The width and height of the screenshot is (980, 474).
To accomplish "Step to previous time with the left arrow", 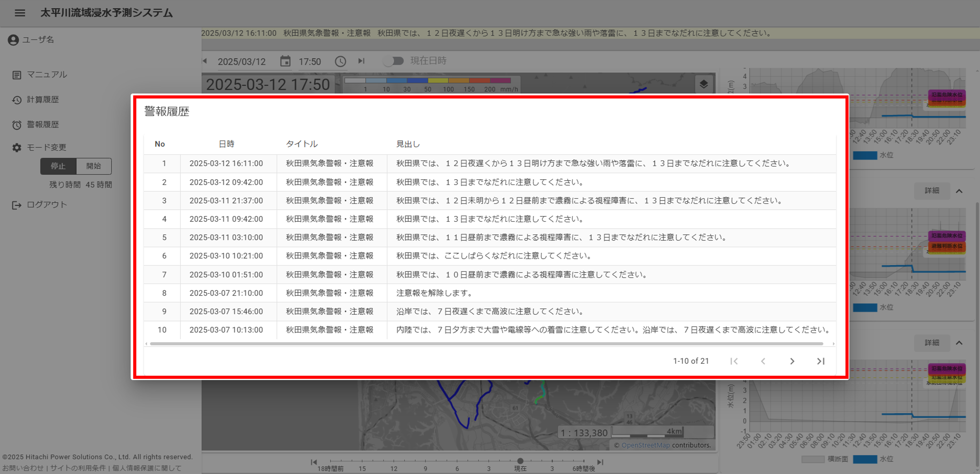I will [205, 61].
